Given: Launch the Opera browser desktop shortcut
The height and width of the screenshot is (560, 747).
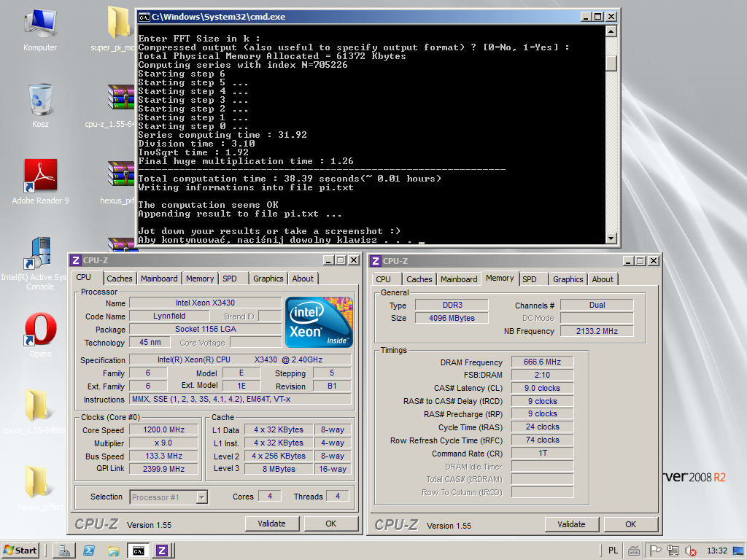Looking at the screenshot, I should tap(41, 334).
